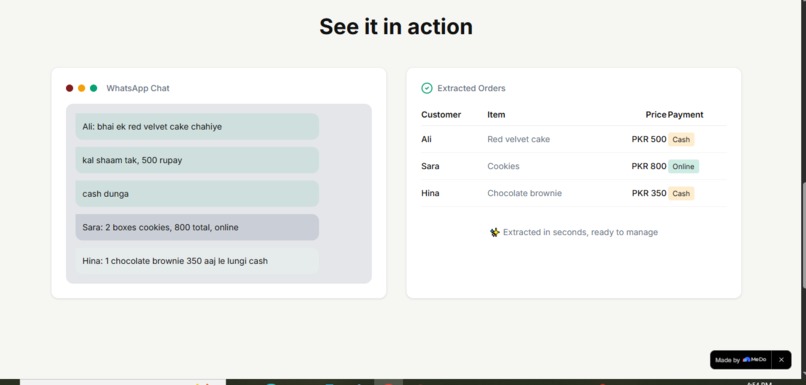The width and height of the screenshot is (806, 385).
Task: Close the 'Made by' badge
Action: coord(781,360)
